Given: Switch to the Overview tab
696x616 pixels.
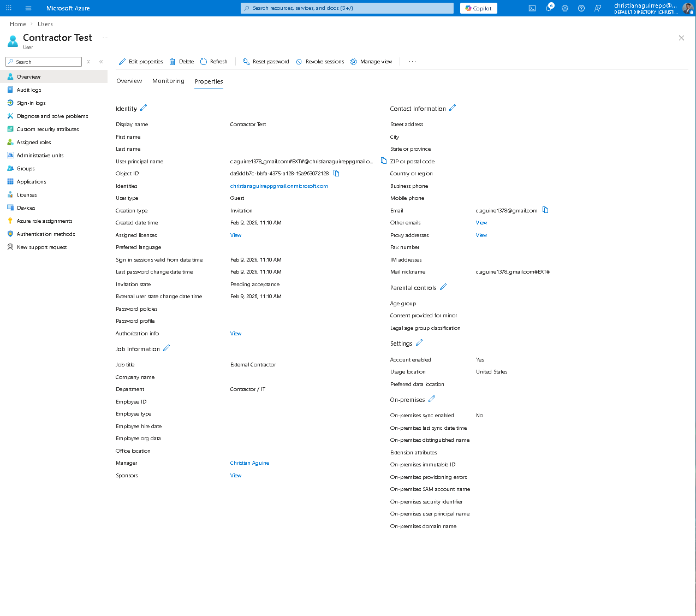Looking at the screenshot, I should coord(129,81).
